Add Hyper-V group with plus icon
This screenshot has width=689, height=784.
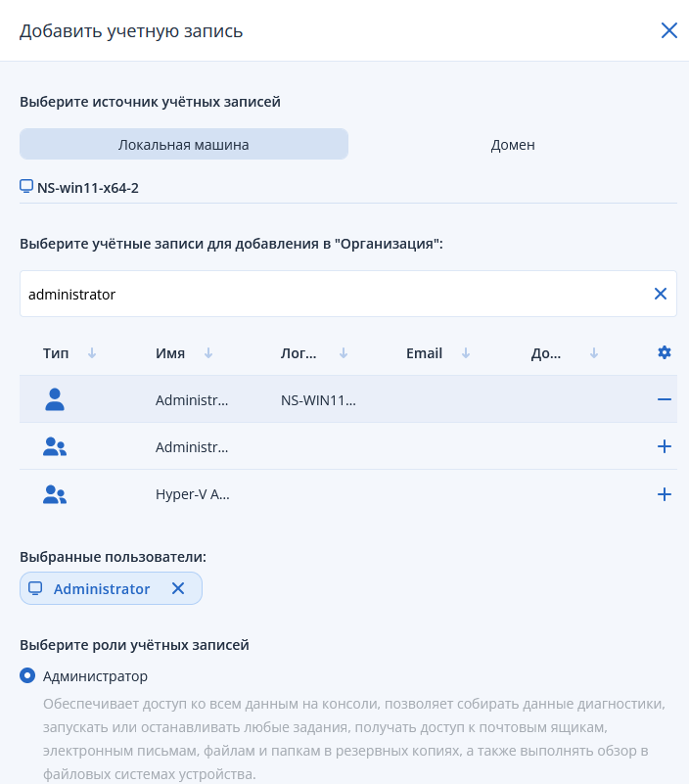point(664,494)
